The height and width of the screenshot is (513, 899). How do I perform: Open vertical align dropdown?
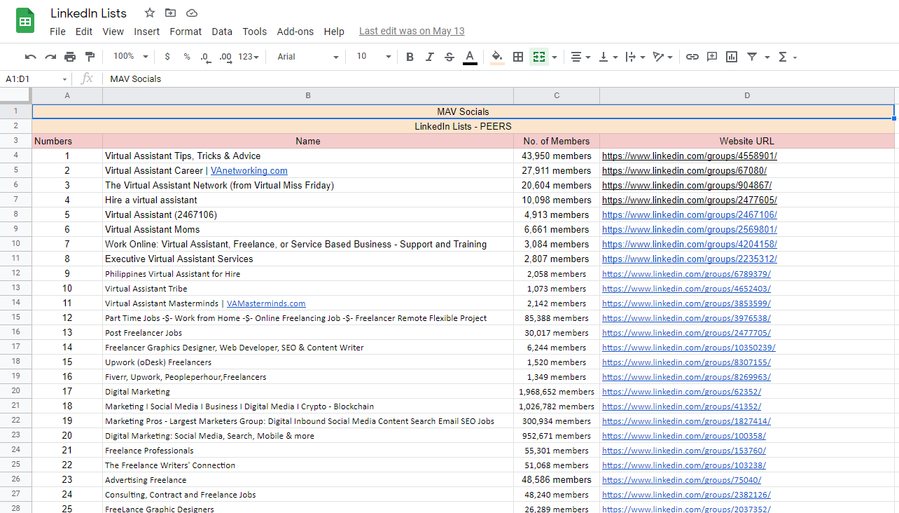pos(608,57)
